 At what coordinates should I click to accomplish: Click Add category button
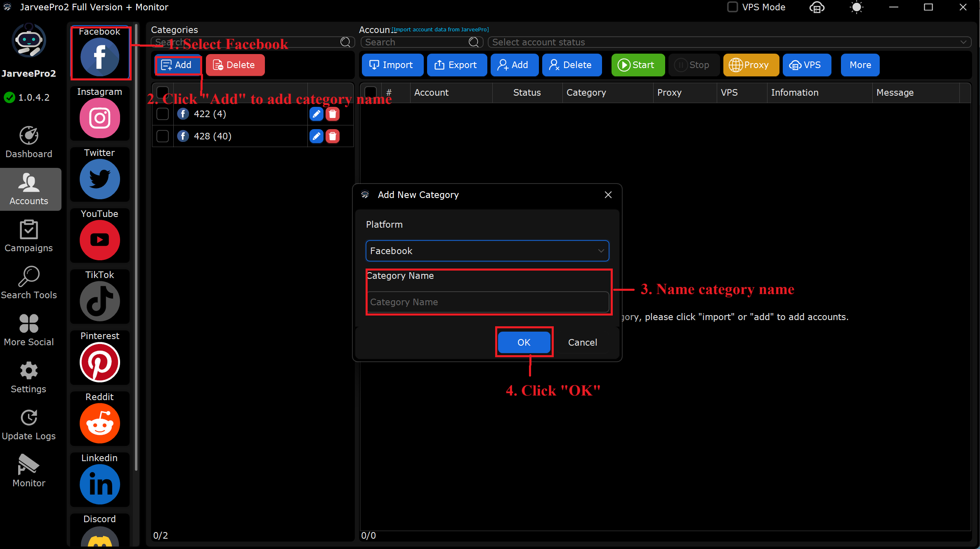click(178, 65)
